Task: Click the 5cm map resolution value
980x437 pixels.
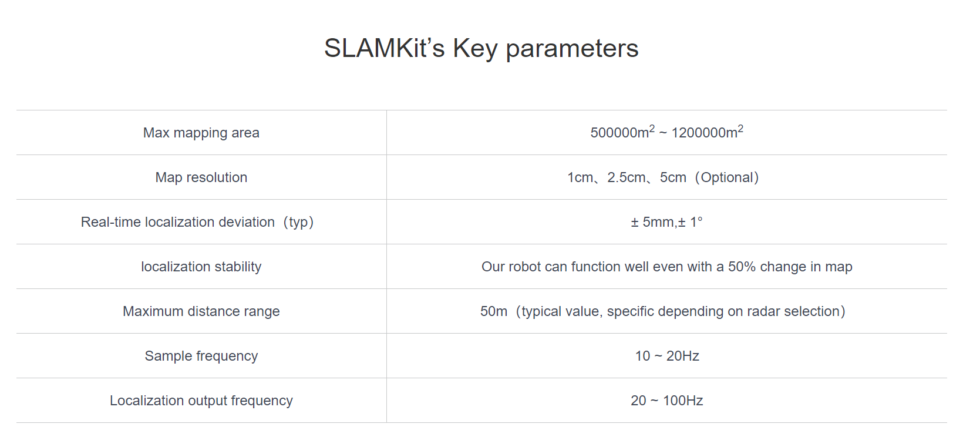Action: click(673, 177)
